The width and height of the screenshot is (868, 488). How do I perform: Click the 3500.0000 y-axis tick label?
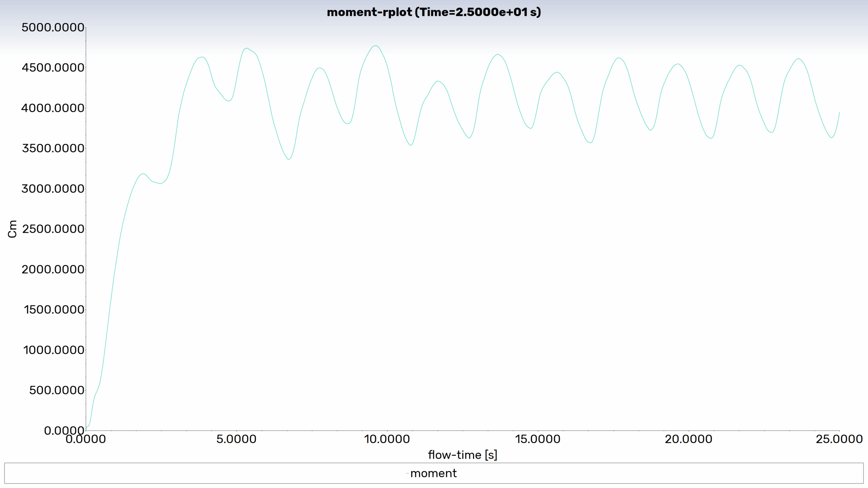[x=53, y=148]
